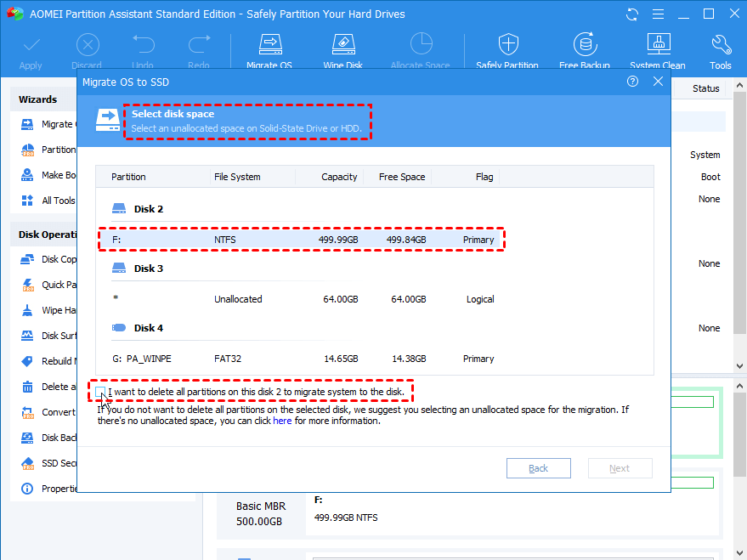
Task: Choose SSD Secure Erase sidebar item
Action: [48, 463]
